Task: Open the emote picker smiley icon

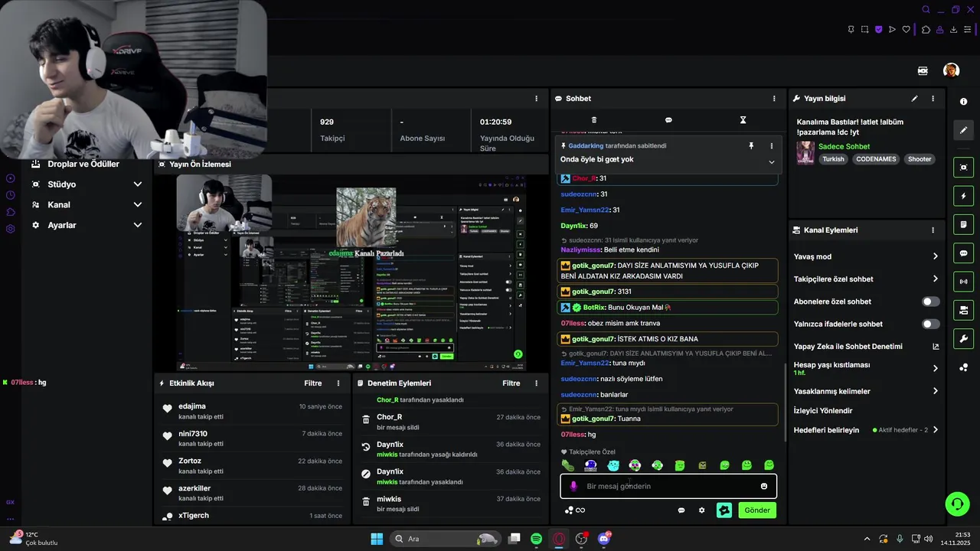Action: (764, 486)
